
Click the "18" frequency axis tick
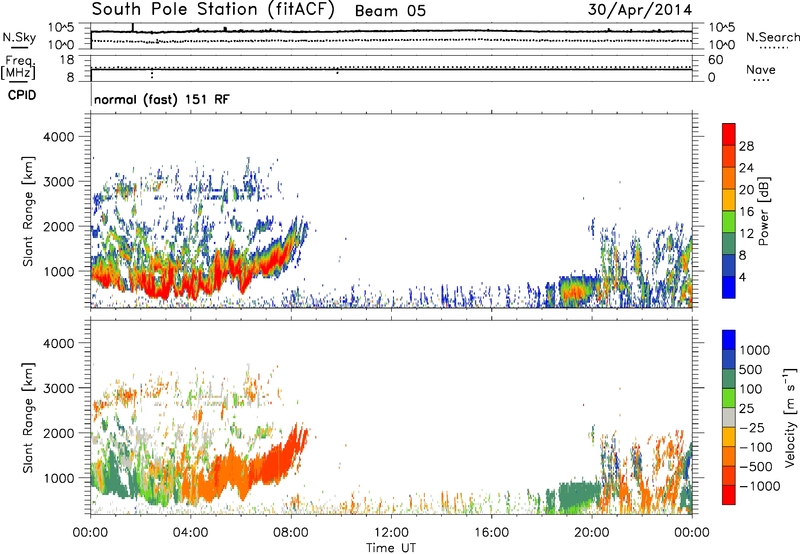[x=67, y=60]
